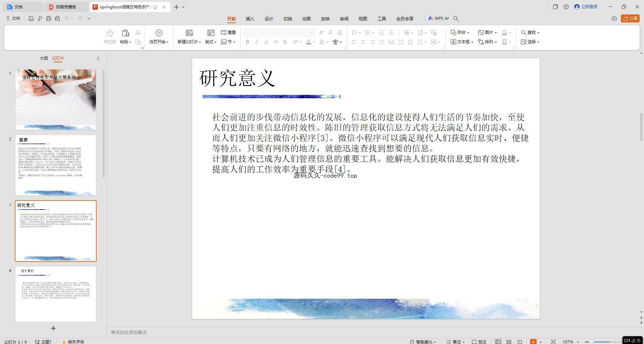This screenshot has width=644, height=344.
Task: Click the Save icon in quick access toolbar
Action: (31, 19)
